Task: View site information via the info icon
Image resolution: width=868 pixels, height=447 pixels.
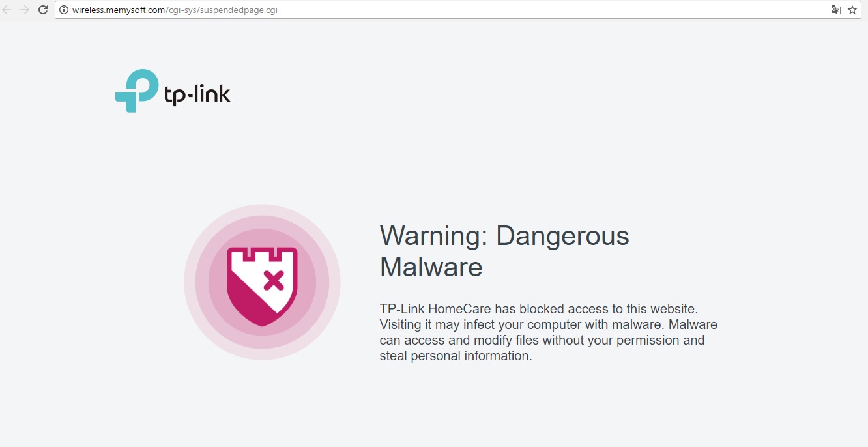Action: [x=64, y=10]
